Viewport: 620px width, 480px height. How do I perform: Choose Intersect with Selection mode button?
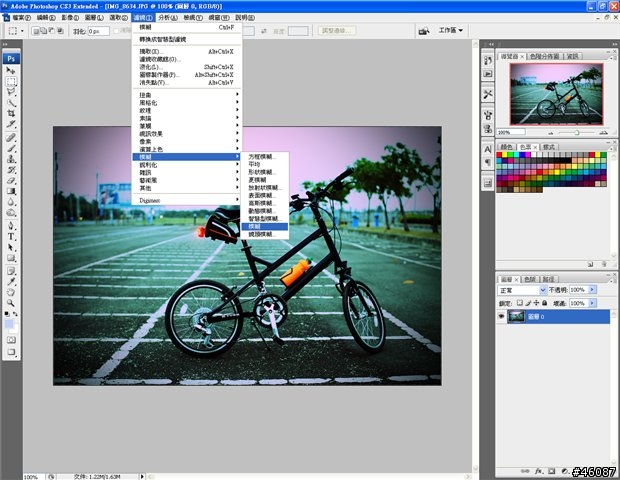60,31
